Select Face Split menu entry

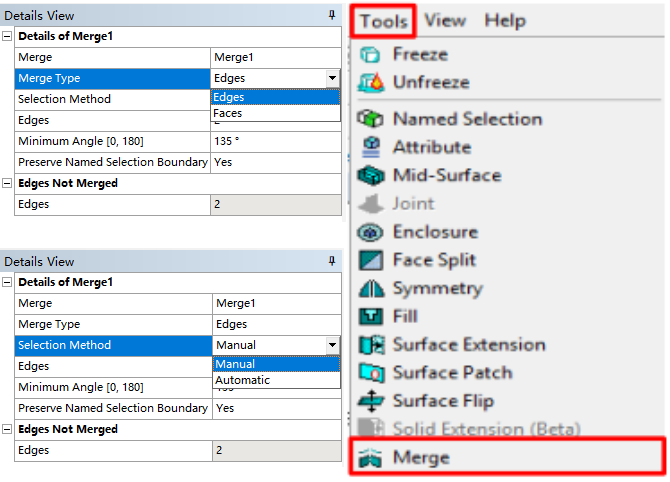tap(434, 260)
